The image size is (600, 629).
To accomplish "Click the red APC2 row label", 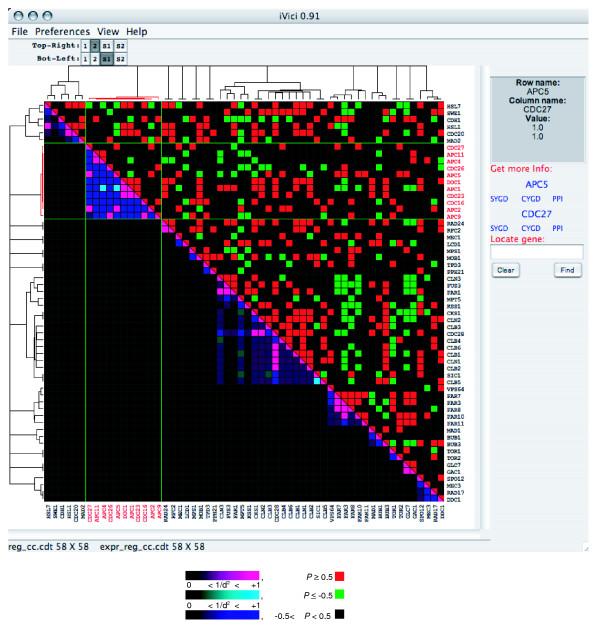I will tap(454, 210).
